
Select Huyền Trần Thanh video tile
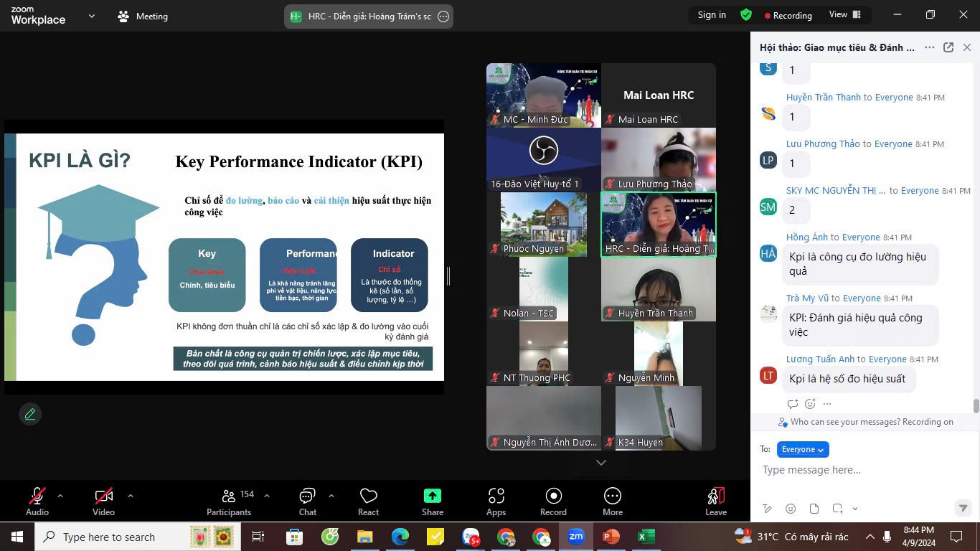click(659, 289)
